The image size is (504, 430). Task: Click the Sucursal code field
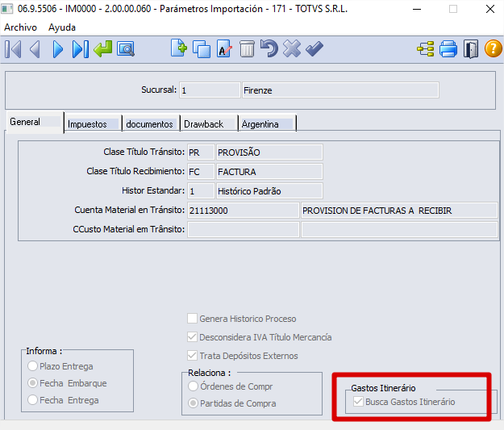tap(210, 90)
